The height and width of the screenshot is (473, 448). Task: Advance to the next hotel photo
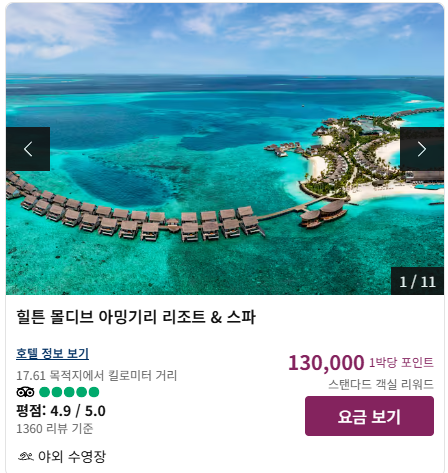point(422,149)
